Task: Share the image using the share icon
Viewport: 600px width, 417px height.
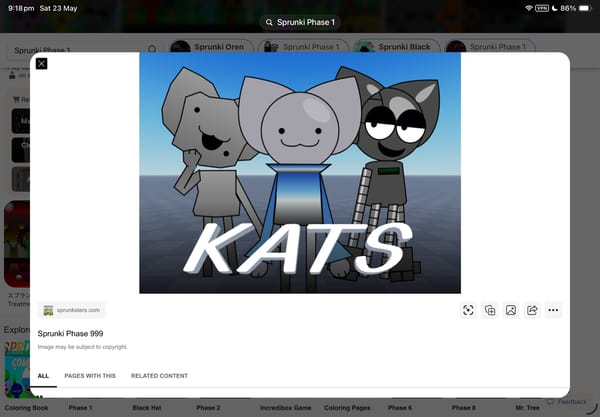Action: 532,310
